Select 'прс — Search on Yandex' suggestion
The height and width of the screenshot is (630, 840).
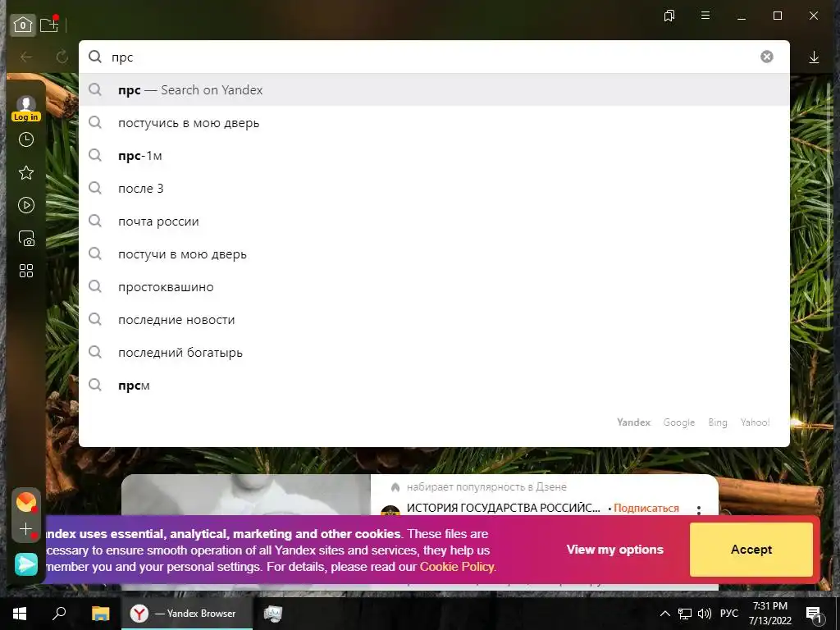click(x=434, y=90)
